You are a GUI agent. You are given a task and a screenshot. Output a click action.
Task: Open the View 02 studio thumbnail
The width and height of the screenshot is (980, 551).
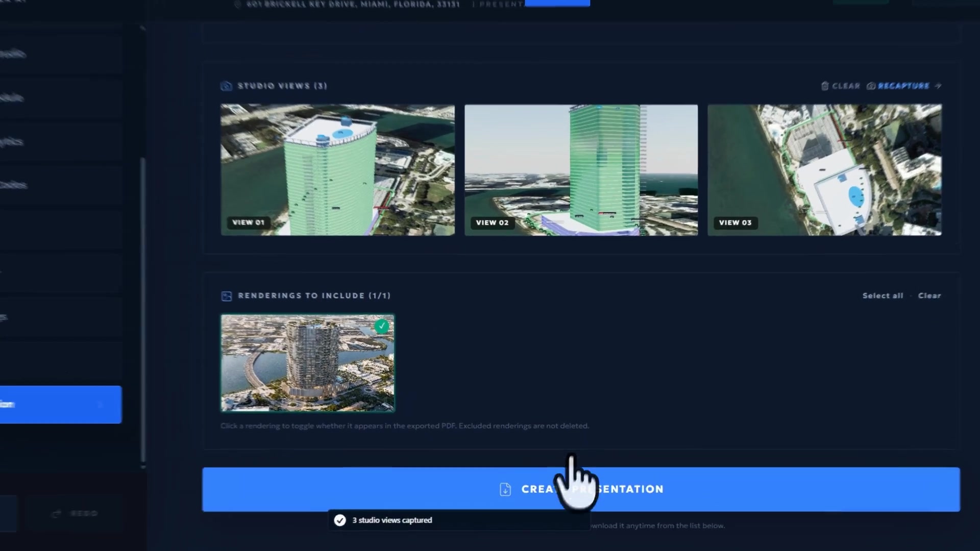click(x=581, y=170)
